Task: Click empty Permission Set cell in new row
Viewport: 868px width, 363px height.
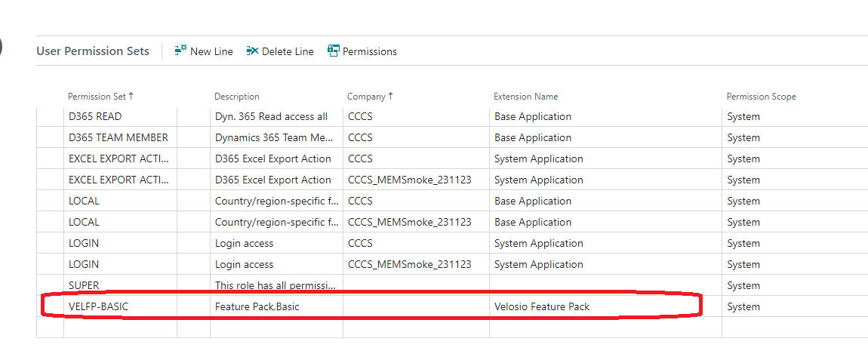Action: 120,328
